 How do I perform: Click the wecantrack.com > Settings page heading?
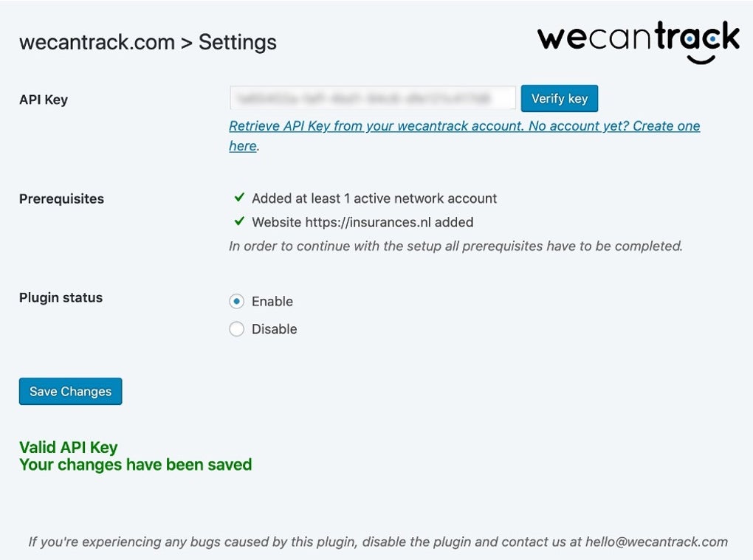click(148, 42)
